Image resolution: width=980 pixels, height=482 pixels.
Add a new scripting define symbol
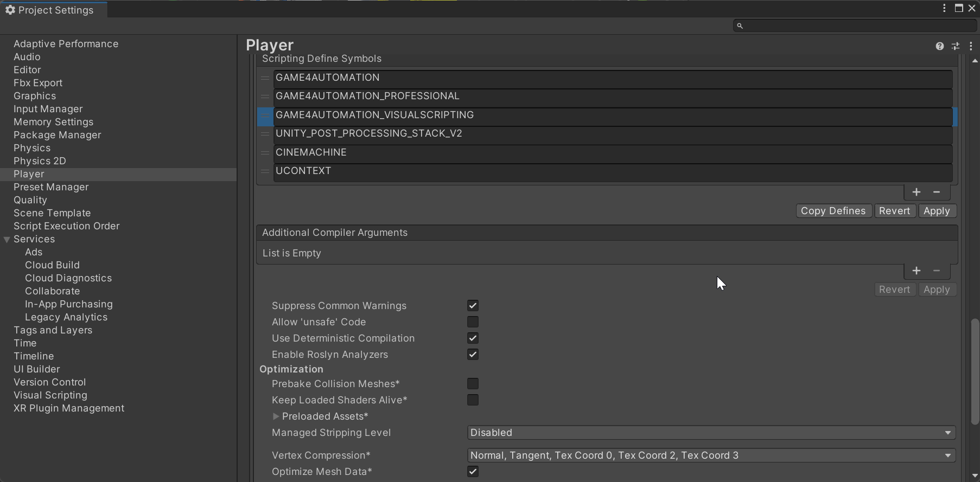click(x=916, y=192)
